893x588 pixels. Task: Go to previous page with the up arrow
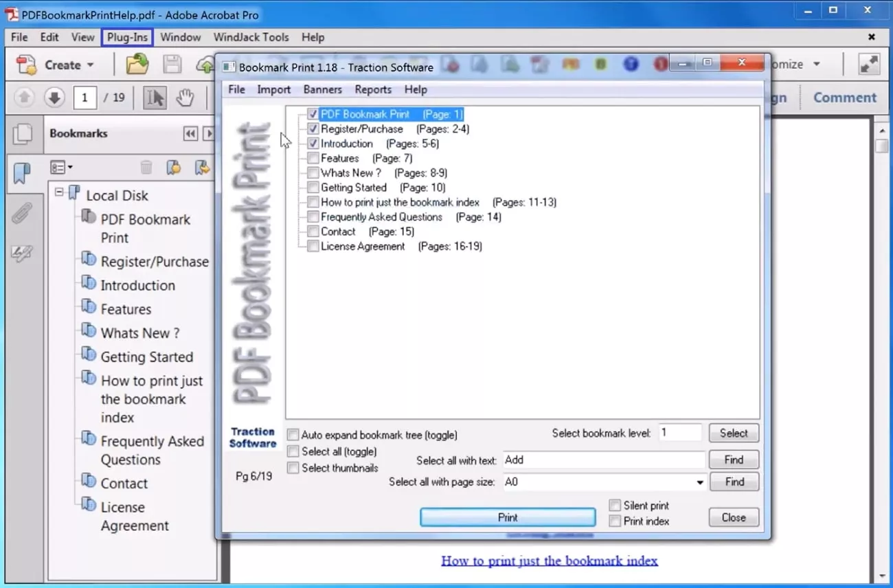[24, 98]
